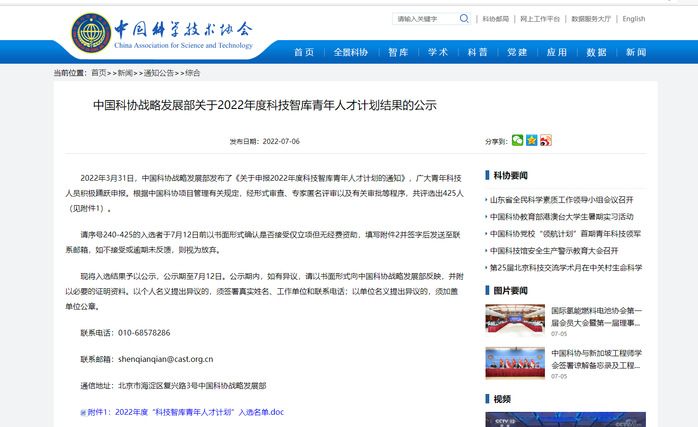Open the 数据 nav item
The image size is (698, 427).
pyautogui.click(x=596, y=52)
